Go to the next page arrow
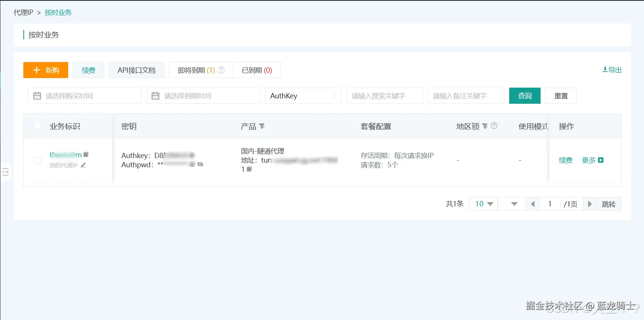Viewport: 644px width, 320px height. (x=590, y=204)
